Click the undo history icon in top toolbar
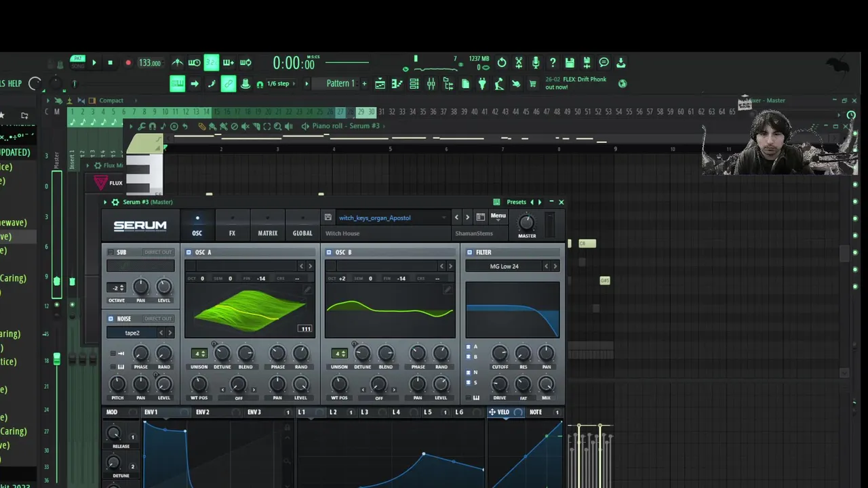Image resolution: width=868 pixels, height=488 pixels. (502, 62)
